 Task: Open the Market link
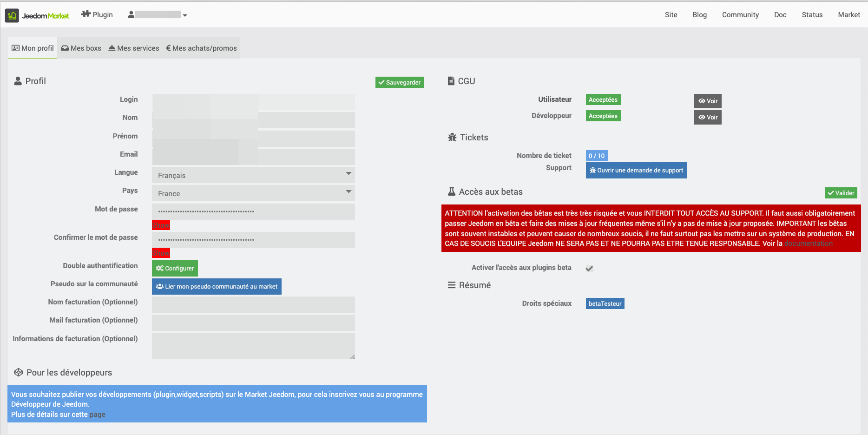tap(848, 15)
